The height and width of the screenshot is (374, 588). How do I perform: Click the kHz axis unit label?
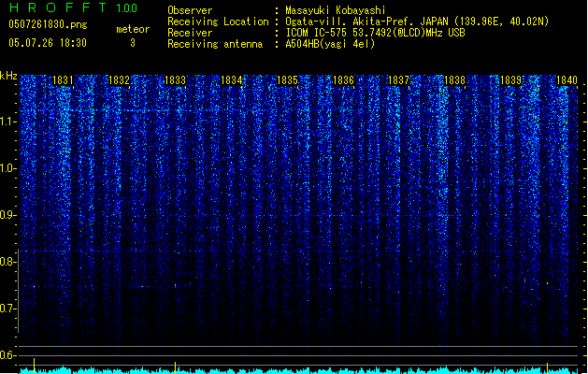click(x=8, y=76)
